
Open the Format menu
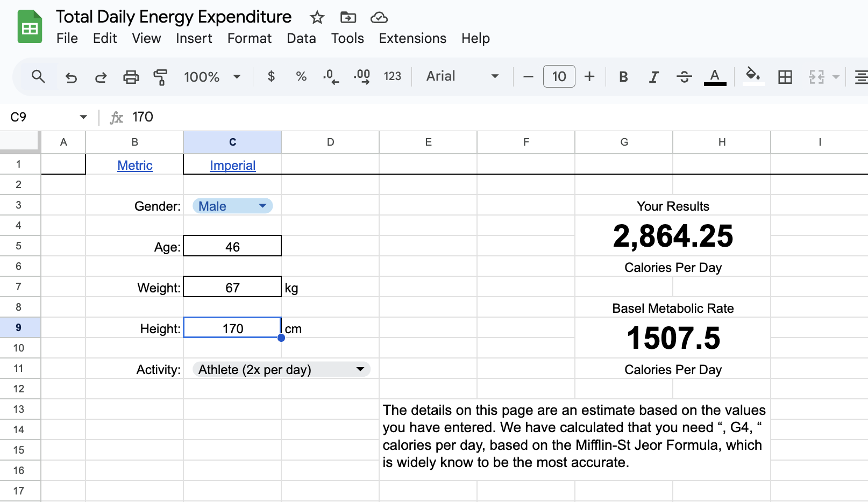250,39
